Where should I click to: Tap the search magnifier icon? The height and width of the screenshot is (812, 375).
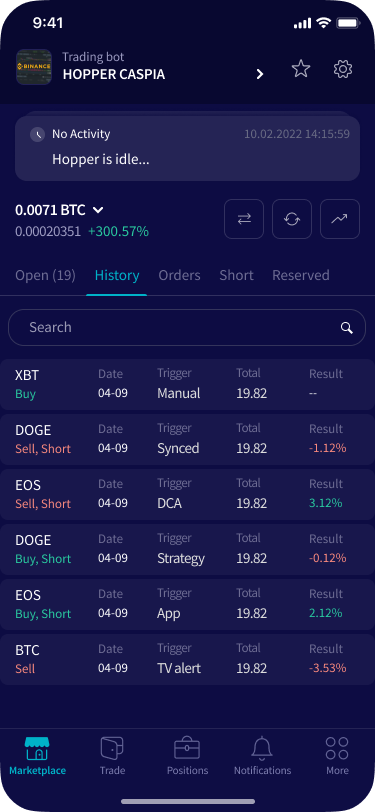coord(347,328)
